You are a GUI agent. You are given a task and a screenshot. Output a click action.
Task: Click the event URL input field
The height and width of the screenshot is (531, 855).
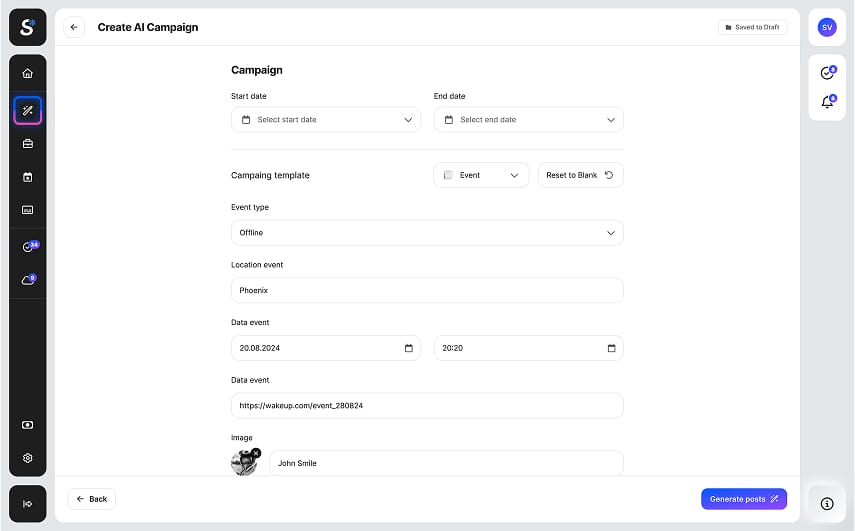click(426, 406)
